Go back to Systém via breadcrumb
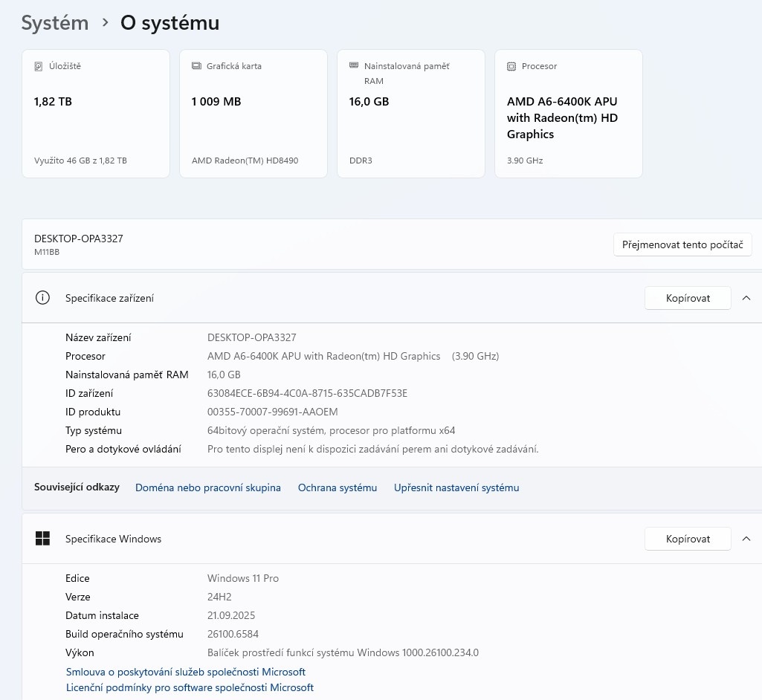Image resolution: width=762 pixels, height=700 pixels. pos(55,23)
